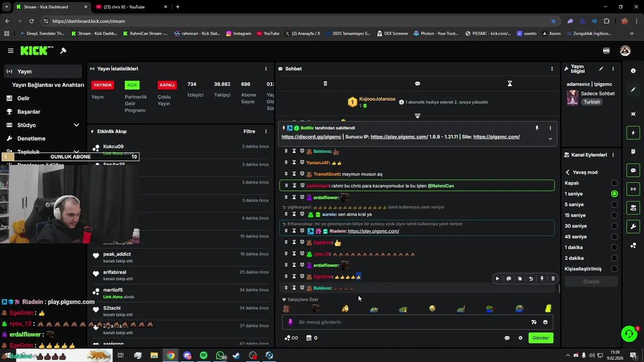Open Steam from the taskbar
Viewport: 644px width, 362px height.
[x=236, y=355]
